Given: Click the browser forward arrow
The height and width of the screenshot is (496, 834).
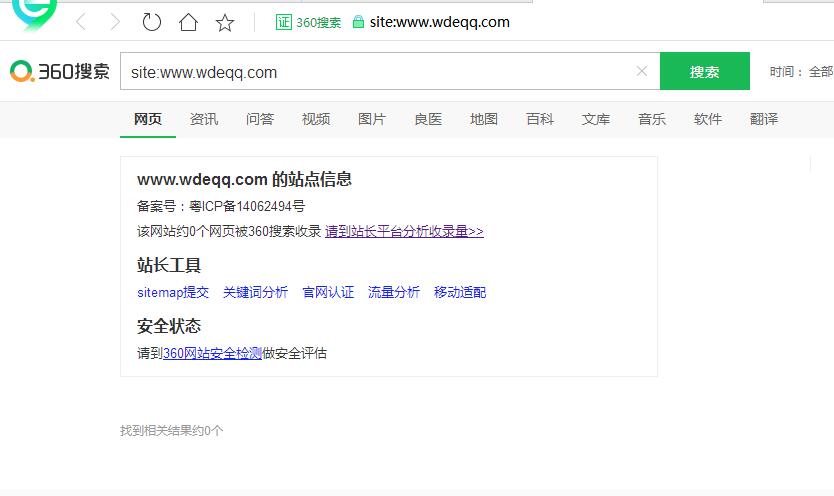Looking at the screenshot, I should tap(115, 22).
